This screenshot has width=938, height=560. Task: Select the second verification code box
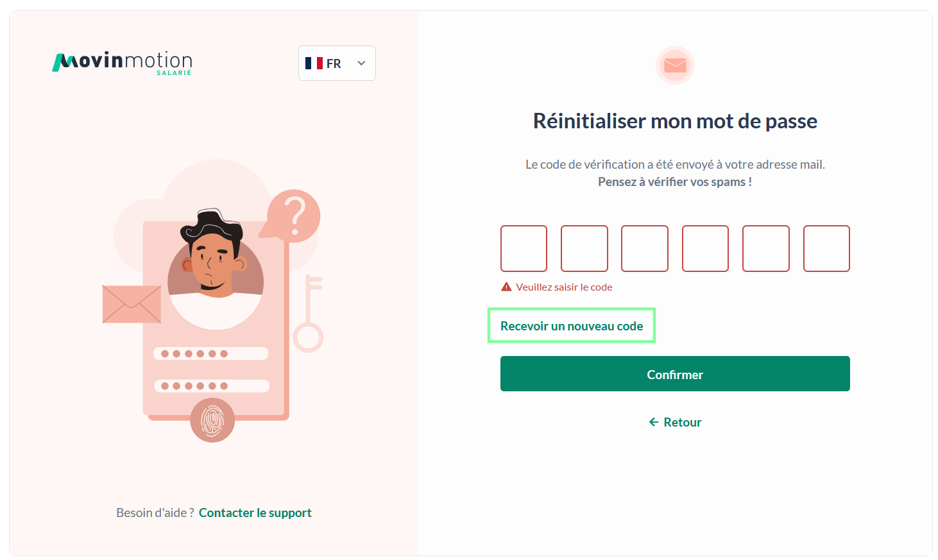pos(584,248)
